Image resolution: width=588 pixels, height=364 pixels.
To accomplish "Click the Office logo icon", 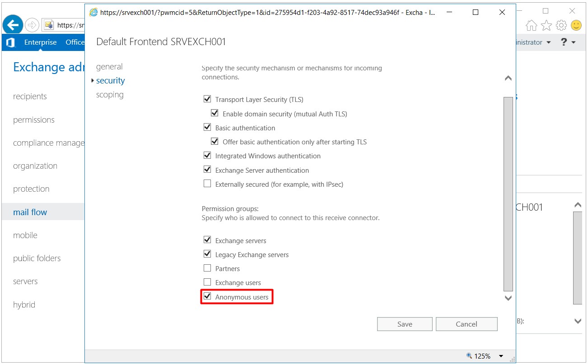I will coord(10,42).
